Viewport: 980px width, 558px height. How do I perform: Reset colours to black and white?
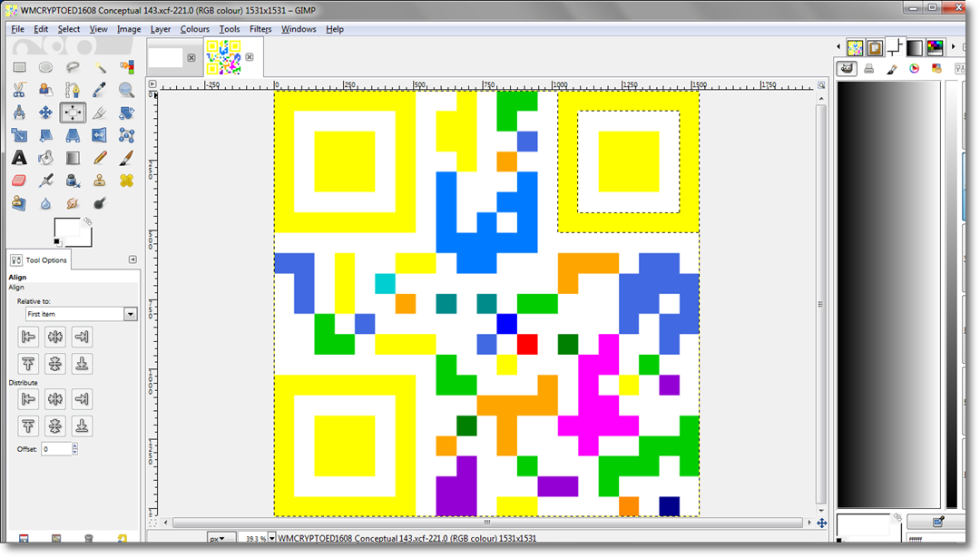57,242
